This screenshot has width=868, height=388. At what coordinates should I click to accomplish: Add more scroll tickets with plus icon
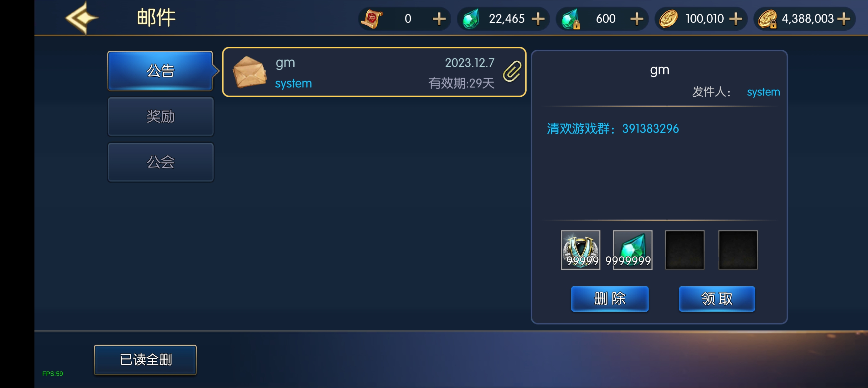[439, 19]
